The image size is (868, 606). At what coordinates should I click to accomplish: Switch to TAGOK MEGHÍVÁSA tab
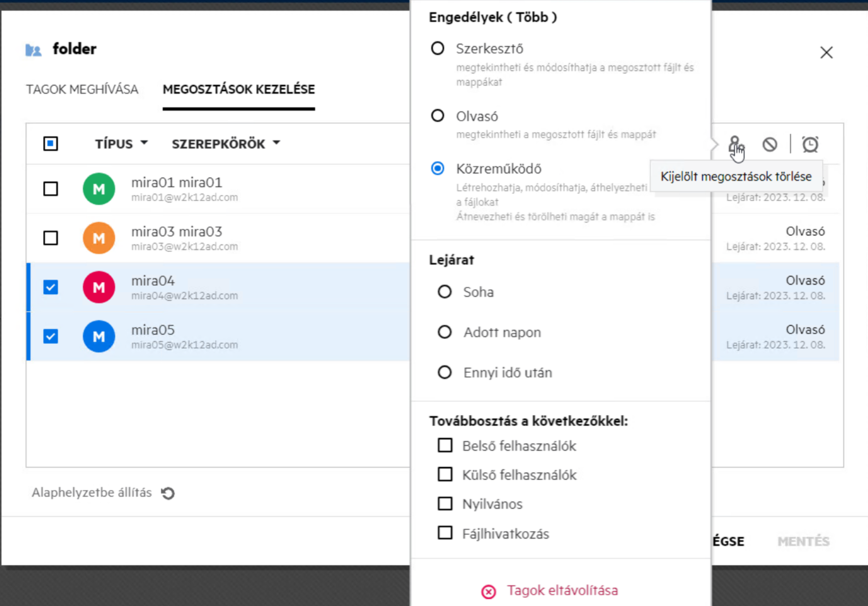[82, 89]
